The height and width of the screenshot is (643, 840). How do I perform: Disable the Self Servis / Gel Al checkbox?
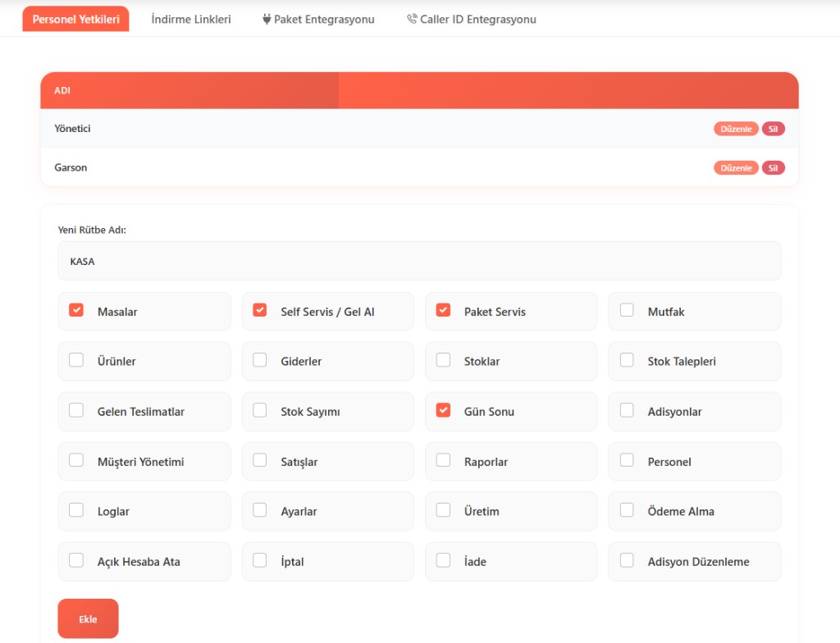260,311
